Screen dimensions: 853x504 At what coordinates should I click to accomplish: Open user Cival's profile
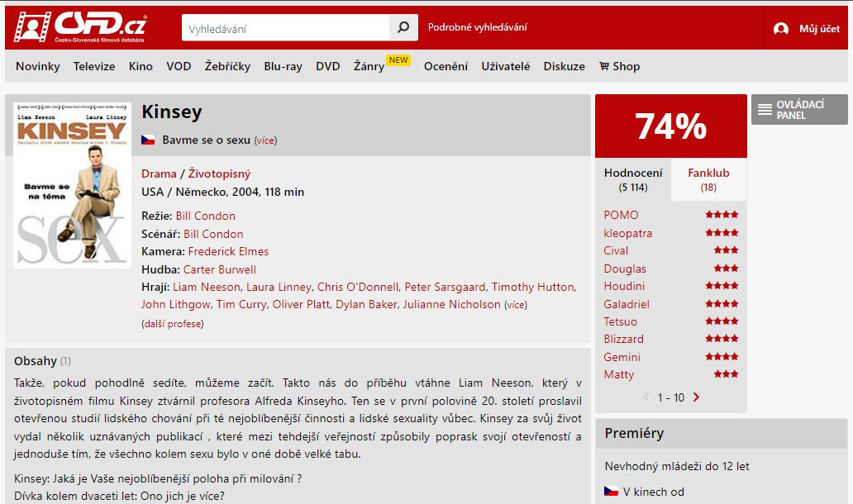pyautogui.click(x=616, y=250)
